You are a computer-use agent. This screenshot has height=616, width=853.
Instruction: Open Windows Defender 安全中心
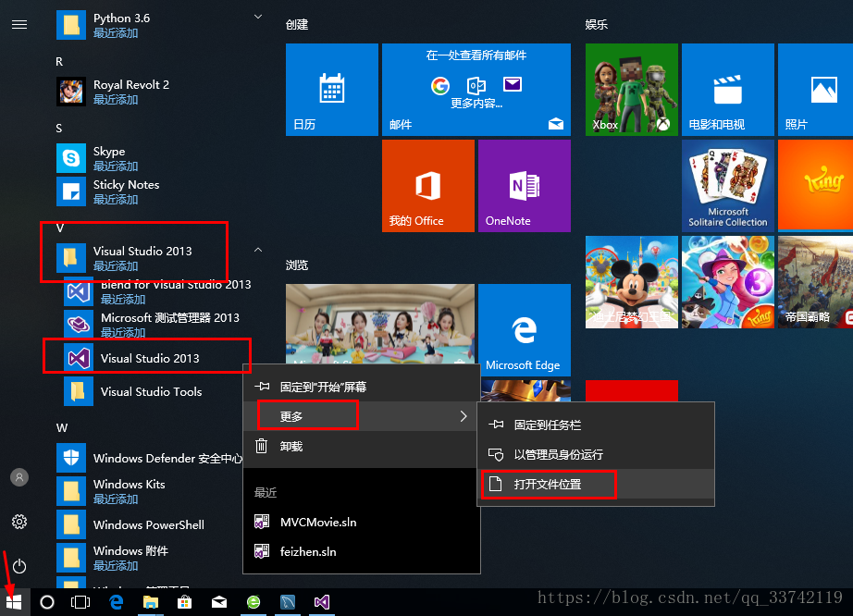[150, 458]
